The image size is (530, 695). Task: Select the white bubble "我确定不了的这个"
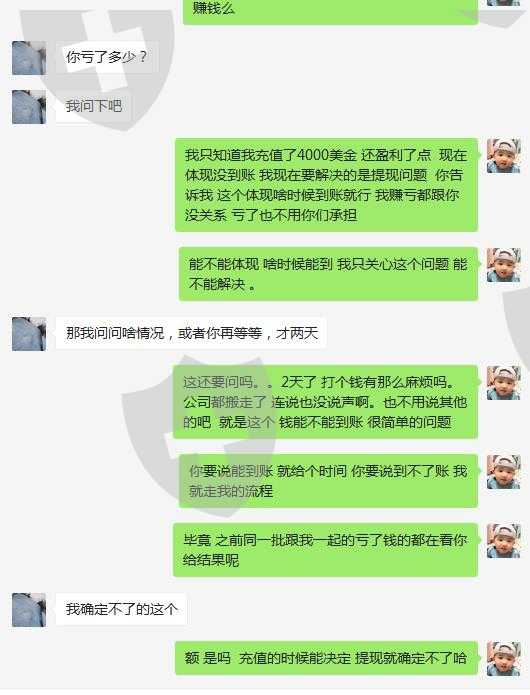click(x=121, y=609)
